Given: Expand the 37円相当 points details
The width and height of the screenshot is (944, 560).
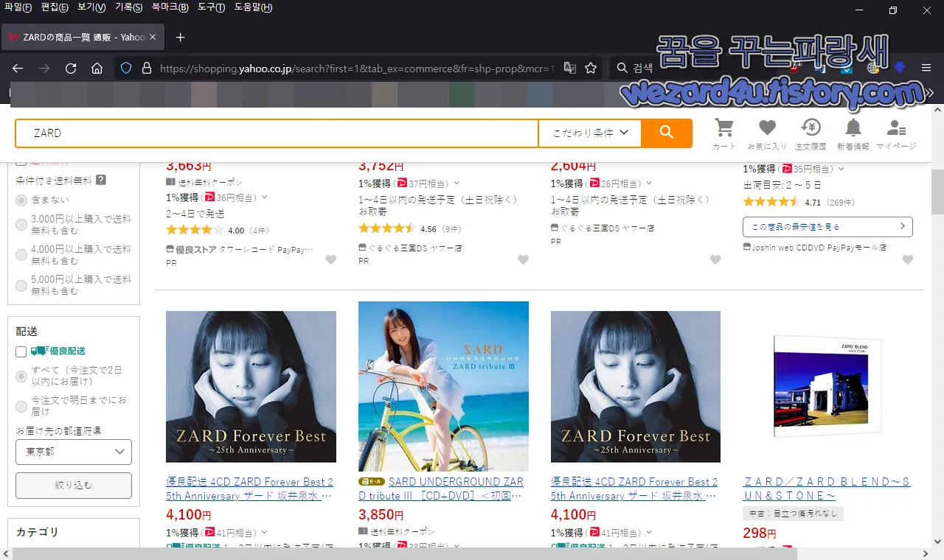Looking at the screenshot, I should pyautogui.click(x=457, y=183).
